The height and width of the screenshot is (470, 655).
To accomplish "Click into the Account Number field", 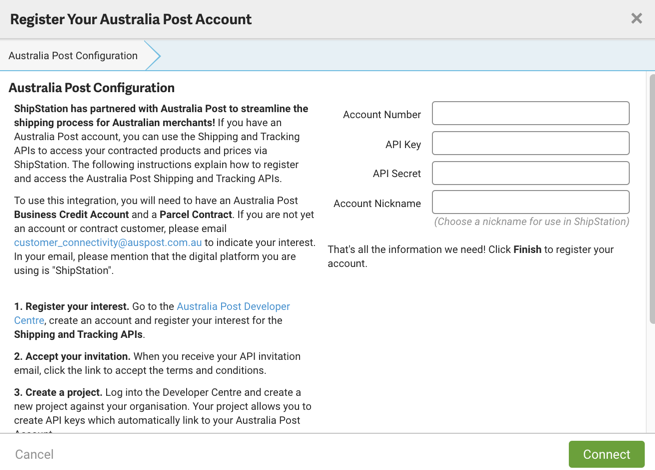I will pyautogui.click(x=531, y=113).
